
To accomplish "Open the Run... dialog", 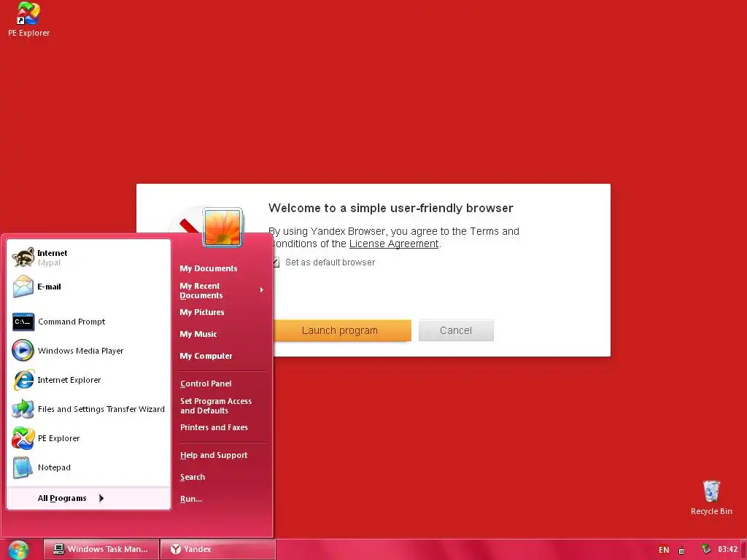I will point(191,499).
